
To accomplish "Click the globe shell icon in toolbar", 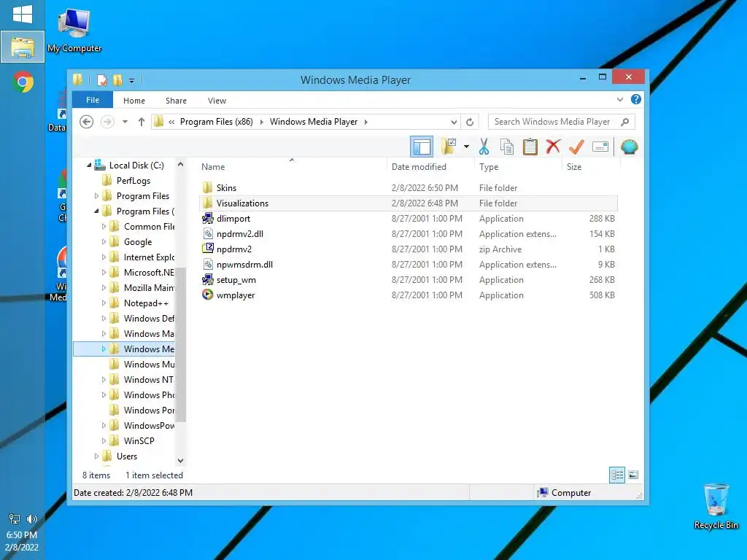I will [x=630, y=147].
